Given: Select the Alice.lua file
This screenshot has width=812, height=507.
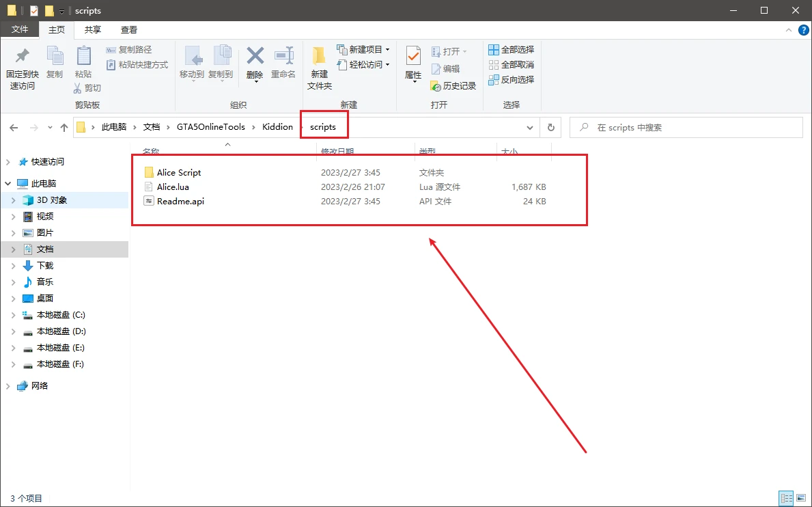Looking at the screenshot, I should (x=173, y=187).
